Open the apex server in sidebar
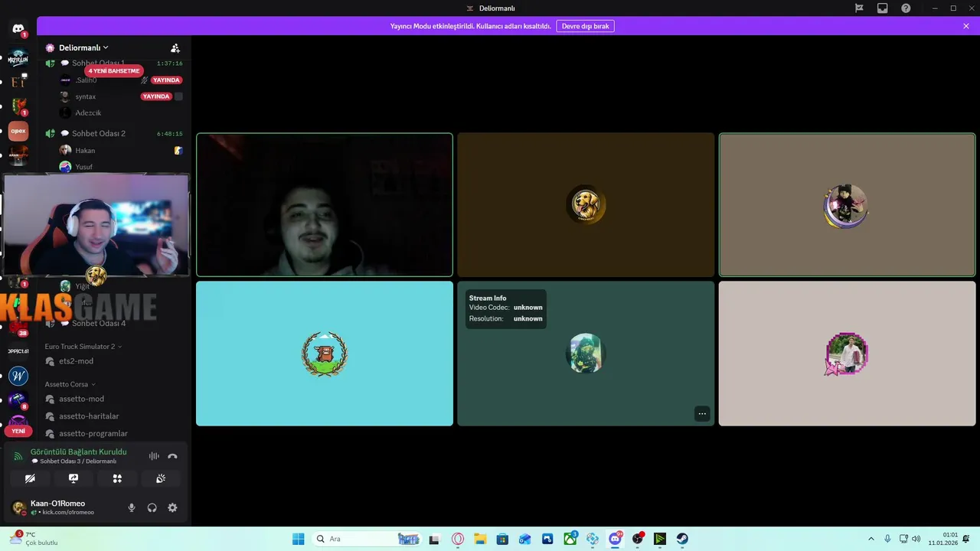This screenshot has height=551, width=980. tap(18, 131)
